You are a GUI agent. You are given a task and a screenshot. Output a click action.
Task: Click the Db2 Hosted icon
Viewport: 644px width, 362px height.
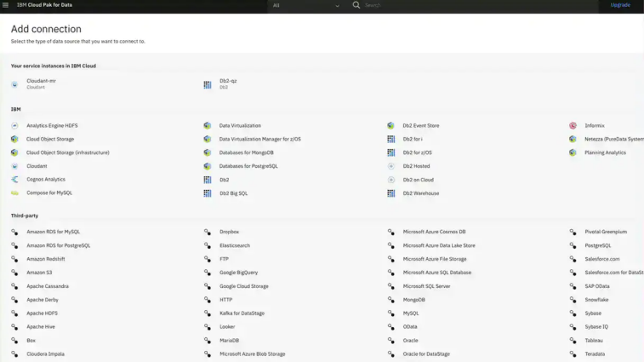391,166
